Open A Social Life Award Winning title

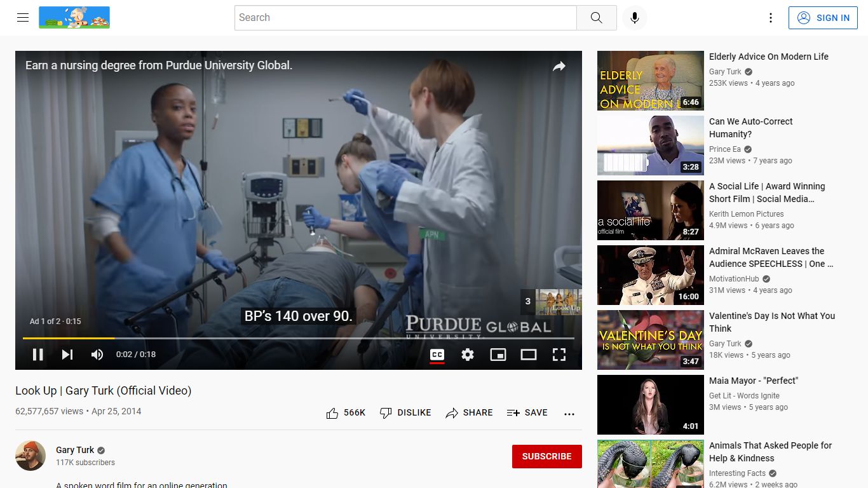click(767, 193)
